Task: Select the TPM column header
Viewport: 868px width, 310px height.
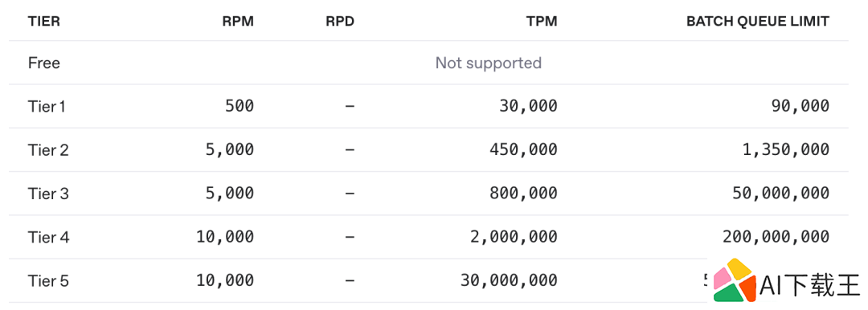Action: [542, 22]
